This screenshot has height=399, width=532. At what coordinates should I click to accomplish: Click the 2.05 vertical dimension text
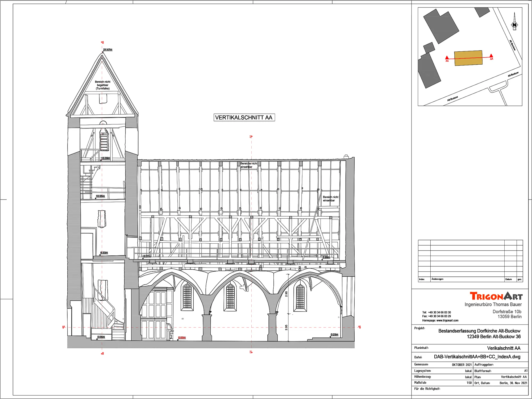[x=286, y=327]
